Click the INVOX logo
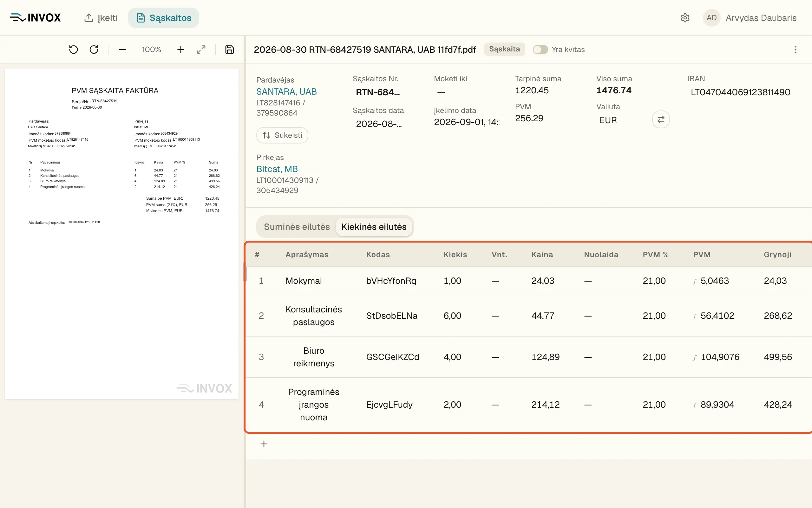 tap(35, 17)
